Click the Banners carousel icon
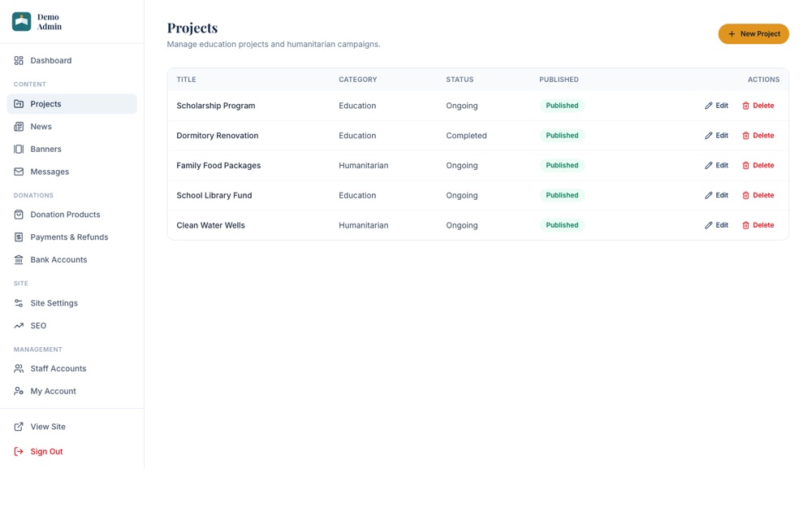This screenshot has width=812, height=508. [19, 150]
